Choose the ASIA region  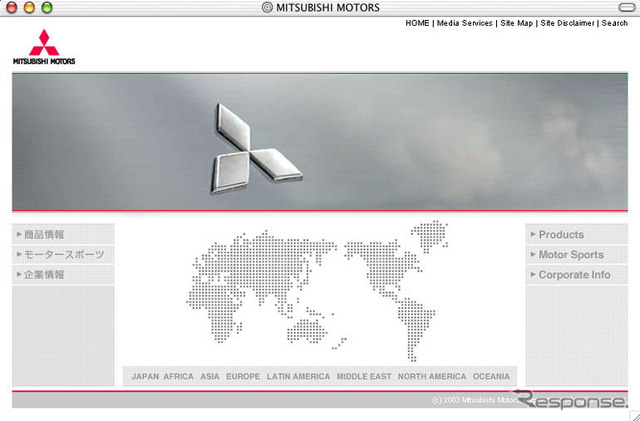point(210,376)
